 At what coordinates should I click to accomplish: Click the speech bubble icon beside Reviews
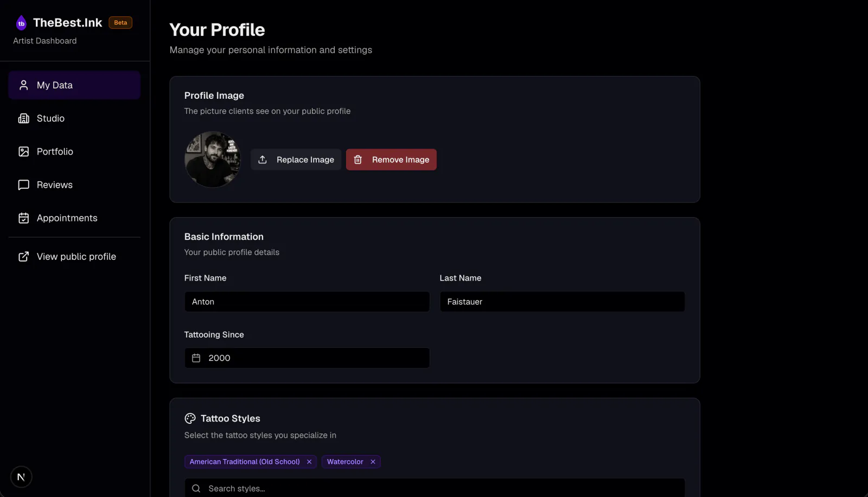[x=23, y=185]
